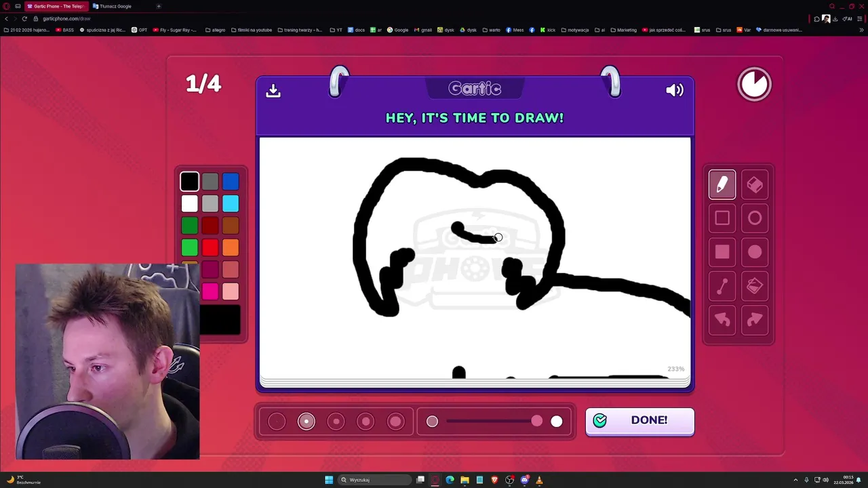Open Microsoft Edge from the taskbar

(450, 480)
